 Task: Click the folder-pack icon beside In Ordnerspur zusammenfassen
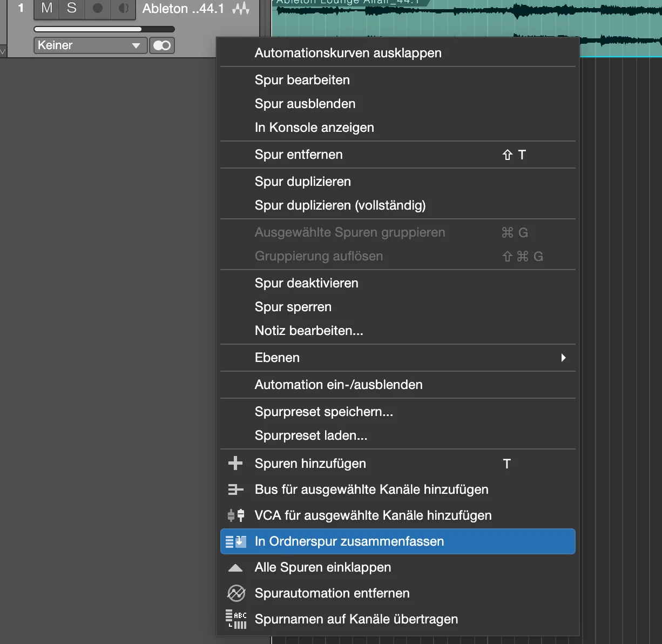(236, 541)
